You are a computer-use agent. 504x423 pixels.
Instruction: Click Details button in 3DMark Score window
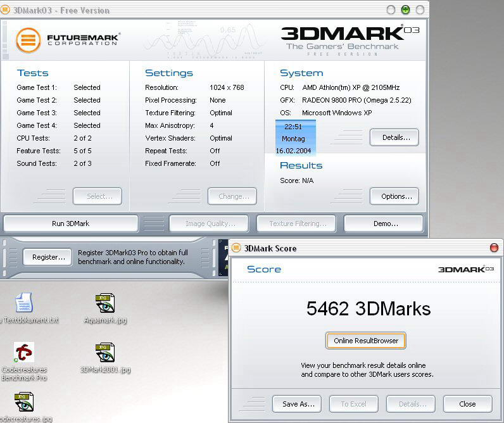pos(411,404)
